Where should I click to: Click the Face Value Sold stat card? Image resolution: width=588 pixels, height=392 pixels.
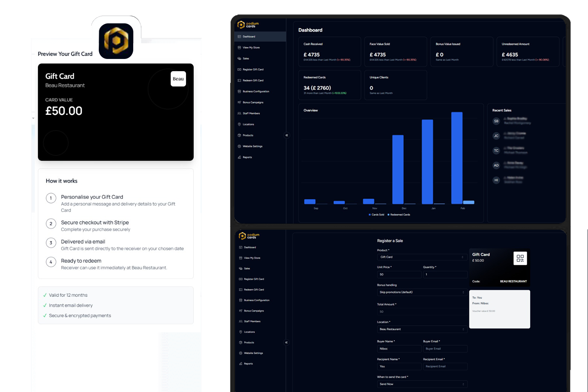point(396,52)
